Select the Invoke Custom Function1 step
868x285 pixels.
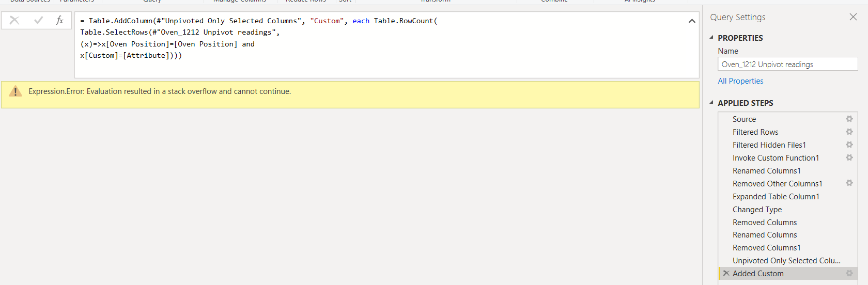click(x=787, y=158)
